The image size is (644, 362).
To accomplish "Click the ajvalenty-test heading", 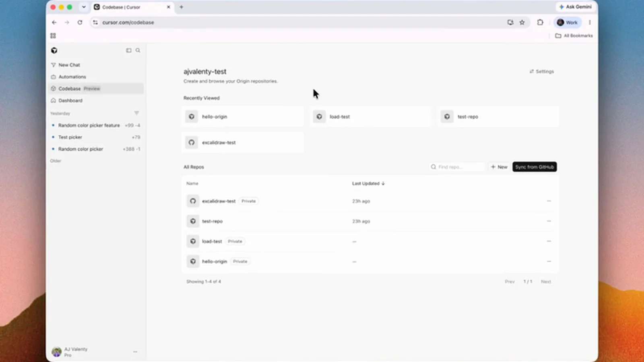I will [x=205, y=72].
